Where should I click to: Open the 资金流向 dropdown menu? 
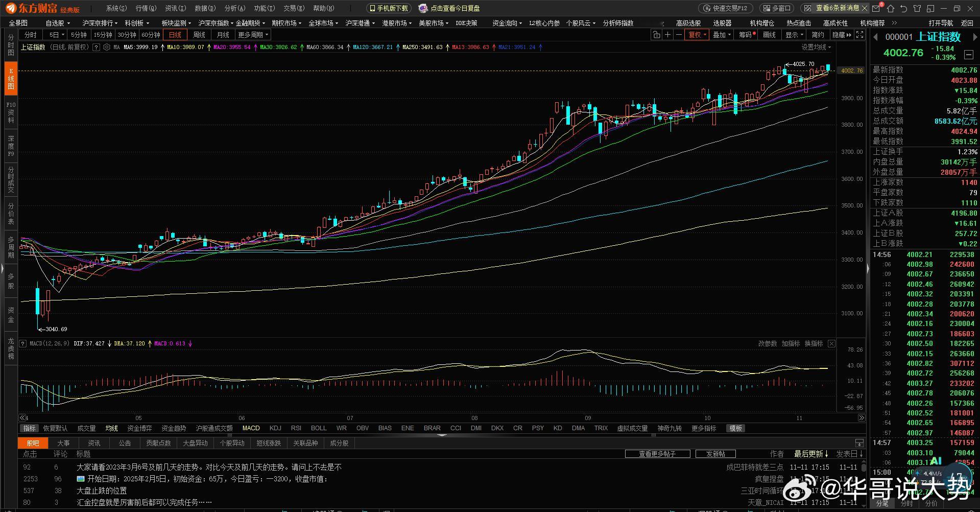click(507, 23)
